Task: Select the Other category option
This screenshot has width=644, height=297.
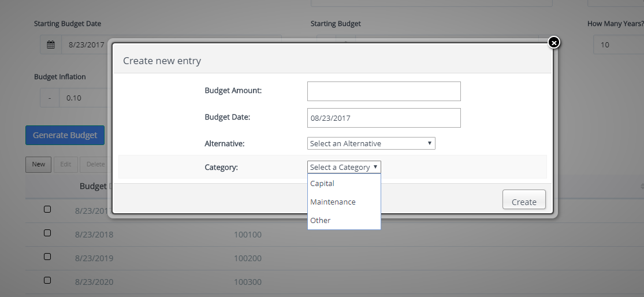Action: click(321, 220)
